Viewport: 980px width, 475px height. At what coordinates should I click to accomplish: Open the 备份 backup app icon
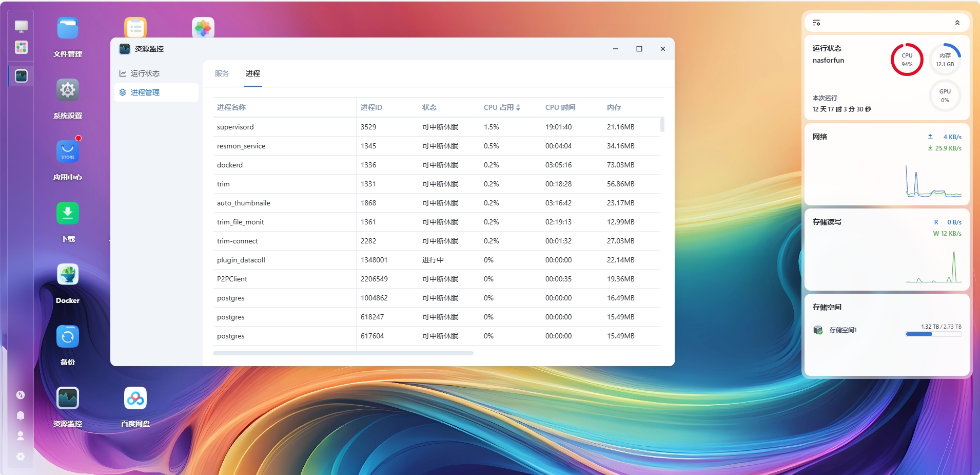click(68, 336)
